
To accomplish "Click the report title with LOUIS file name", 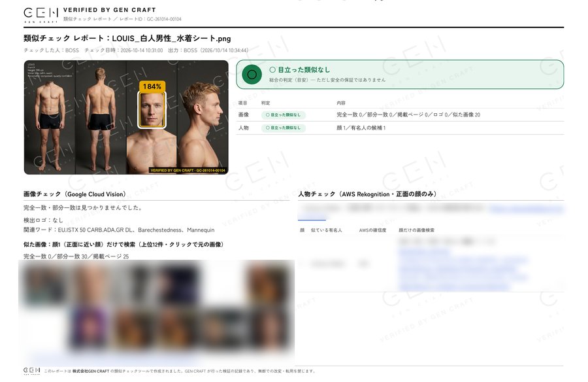I will pos(127,39).
